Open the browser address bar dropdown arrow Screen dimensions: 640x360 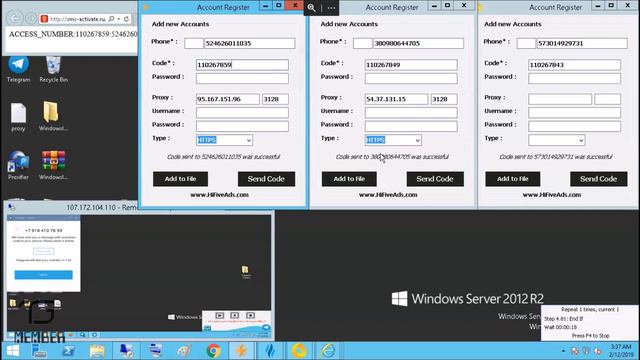(119, 19)
